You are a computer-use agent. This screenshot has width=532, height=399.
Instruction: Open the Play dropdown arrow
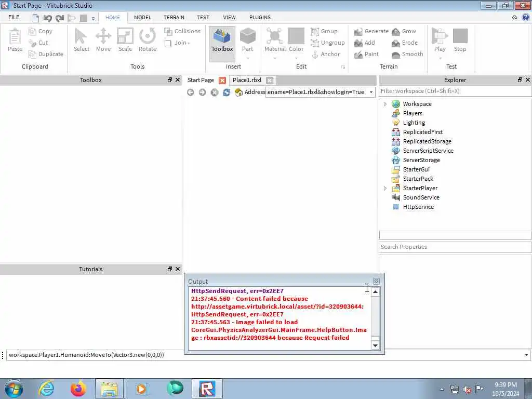pyautogui.click(x=440, y=58)
